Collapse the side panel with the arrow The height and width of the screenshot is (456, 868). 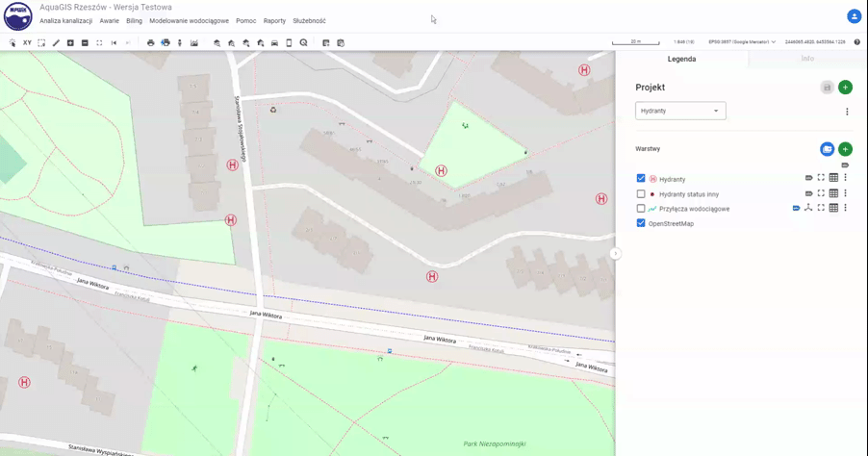[x=616, y=253]
